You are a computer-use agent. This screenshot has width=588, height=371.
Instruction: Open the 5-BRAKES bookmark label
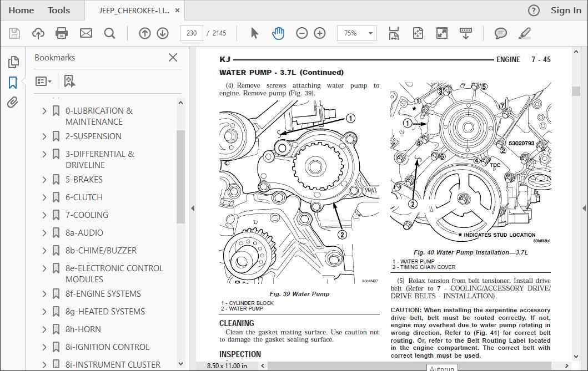point(84,180)
